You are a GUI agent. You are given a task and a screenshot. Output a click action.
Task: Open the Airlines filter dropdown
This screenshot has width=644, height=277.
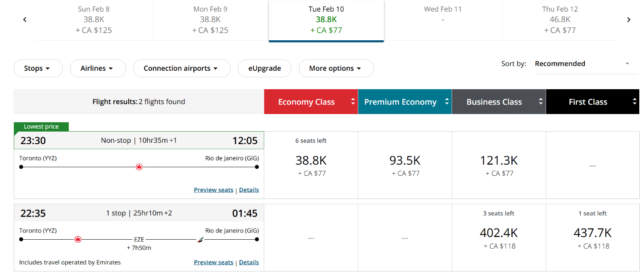(x=98, y=68)
